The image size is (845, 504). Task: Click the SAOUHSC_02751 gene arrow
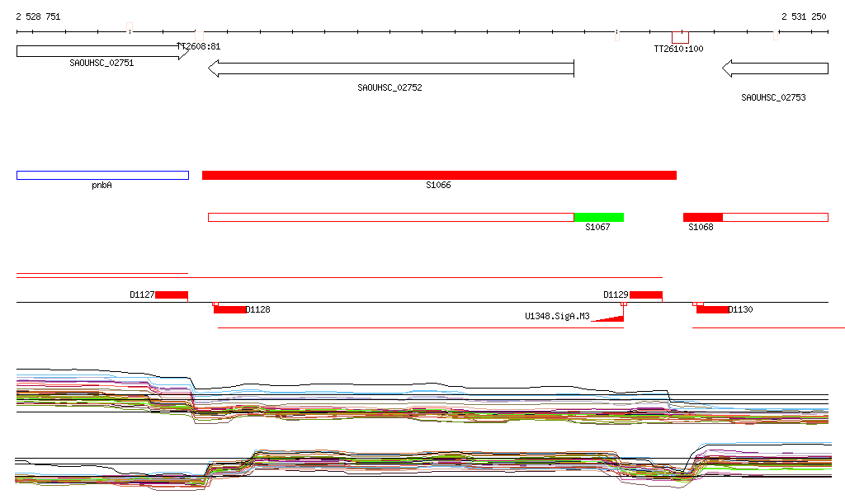[102, 51]
